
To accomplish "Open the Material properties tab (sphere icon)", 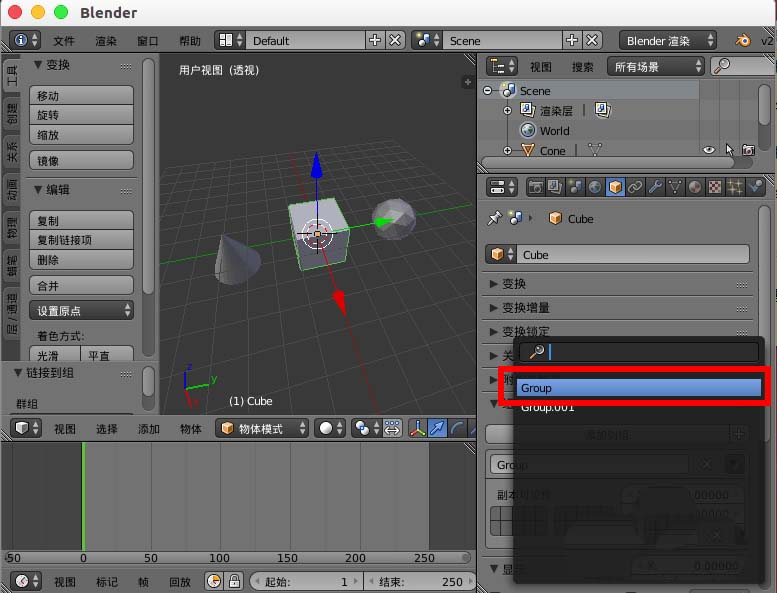I will pyautogui.click(x=695, y=187).
